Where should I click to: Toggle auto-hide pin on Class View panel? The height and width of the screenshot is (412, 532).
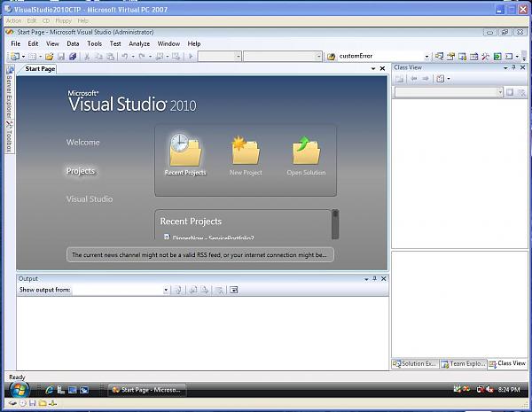pyautogui.click(x=513, y=67)
